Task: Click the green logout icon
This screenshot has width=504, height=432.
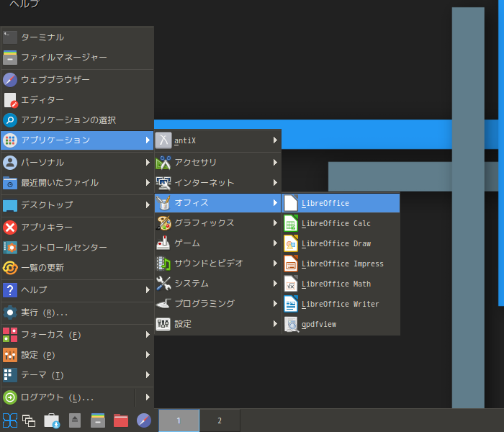Action: click(10, 397)
